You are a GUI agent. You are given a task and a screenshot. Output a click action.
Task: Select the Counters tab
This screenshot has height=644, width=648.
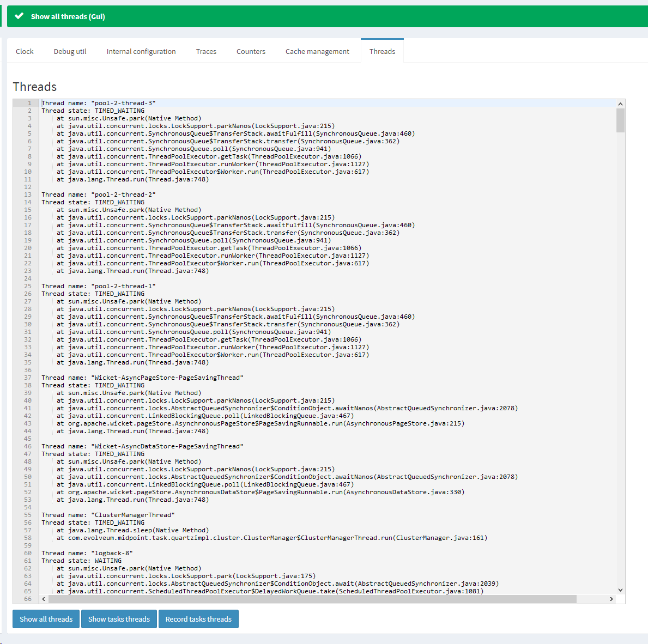tap(251, 52)
